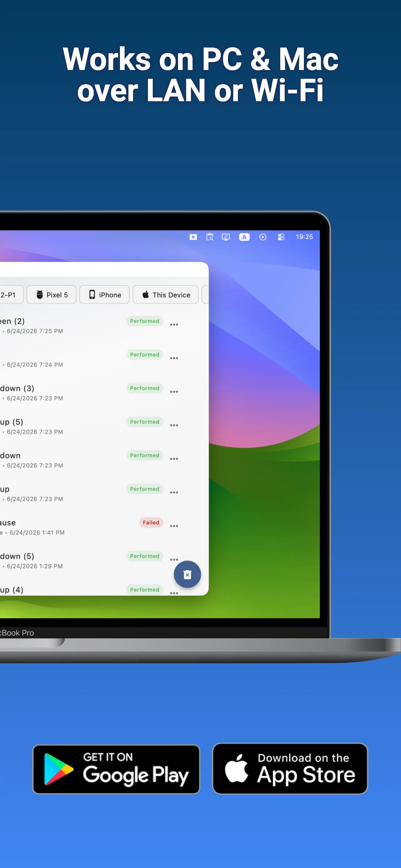Expand options menu for down (3) entry
The width and height of the screenshot is (401, 868).
pyautogui.click(x=174, y=392)
